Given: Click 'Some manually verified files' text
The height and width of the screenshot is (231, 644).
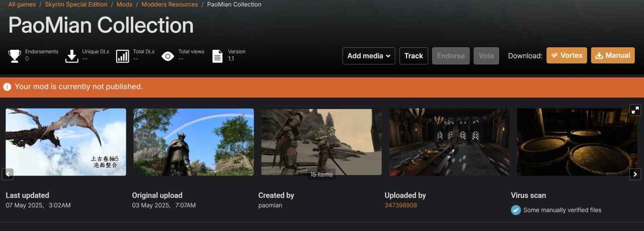Looking at the screenshot, I should (x=562, y=210).
